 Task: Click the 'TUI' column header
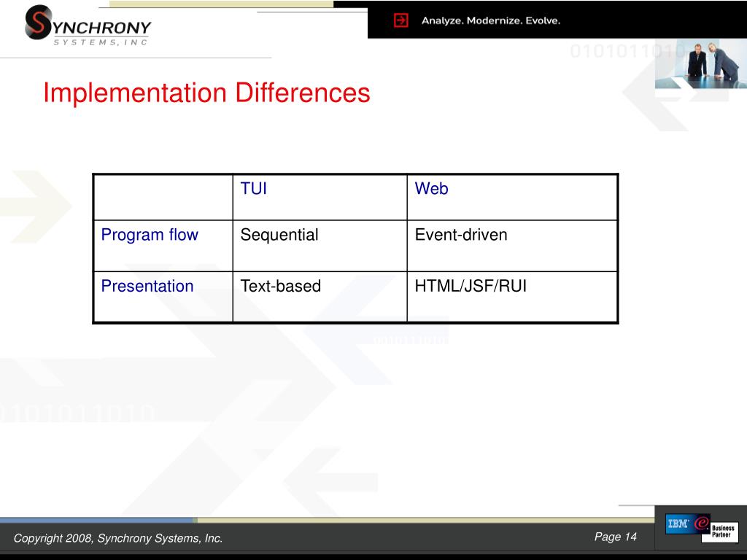coord(253,189)
